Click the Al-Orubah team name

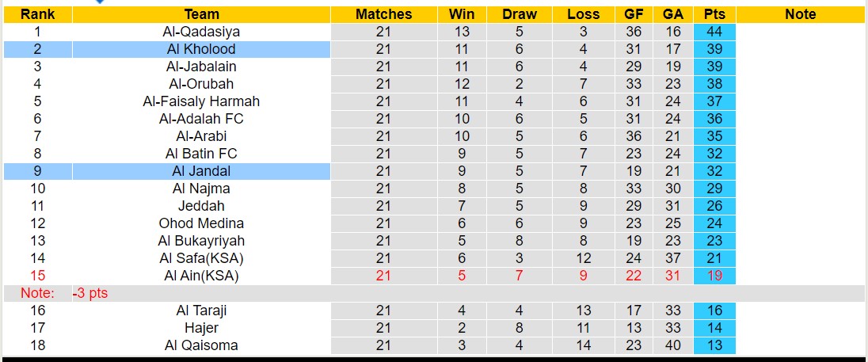[x=201, y=84]
